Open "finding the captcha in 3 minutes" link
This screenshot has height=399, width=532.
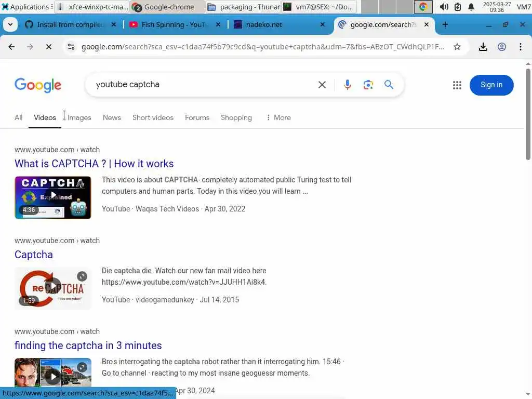pyautogui.click(x=88, y=345)
